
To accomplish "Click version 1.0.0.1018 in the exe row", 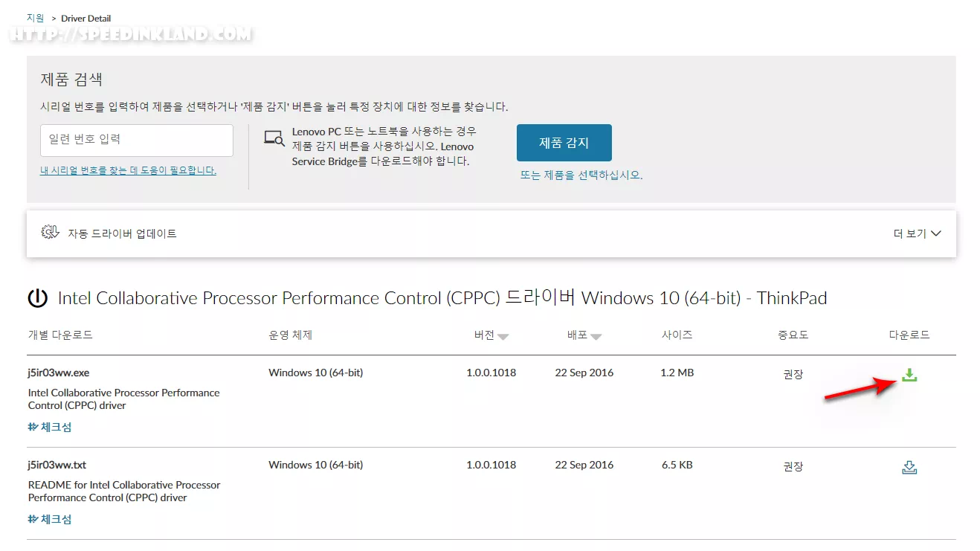I will click(x=491, y=373).
